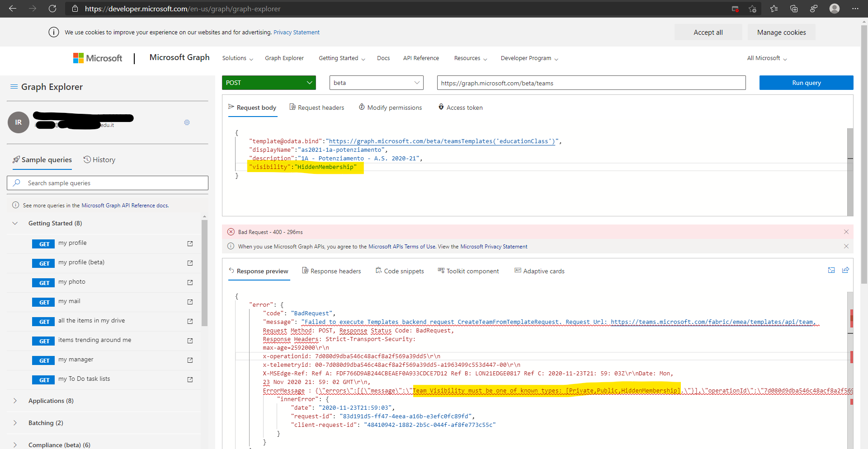
Task: Click the settings gear next to profile
Action: point(187,122)
